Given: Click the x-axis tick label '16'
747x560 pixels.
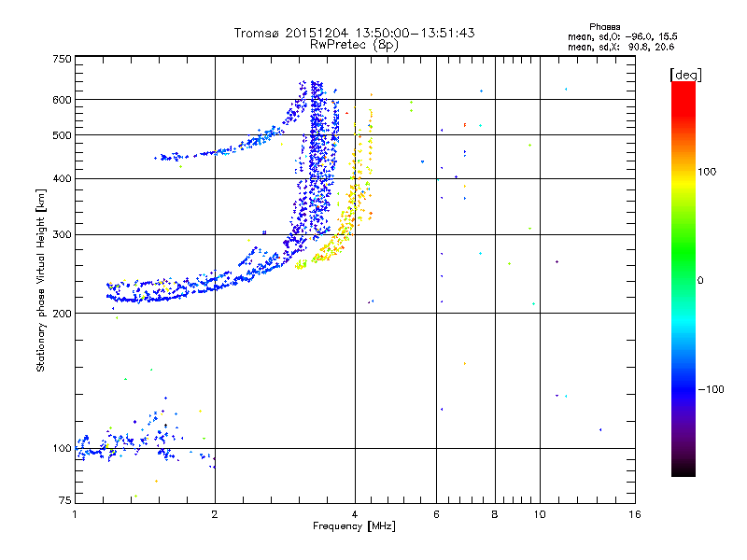Looking at the screenshot, I should 635,514.
